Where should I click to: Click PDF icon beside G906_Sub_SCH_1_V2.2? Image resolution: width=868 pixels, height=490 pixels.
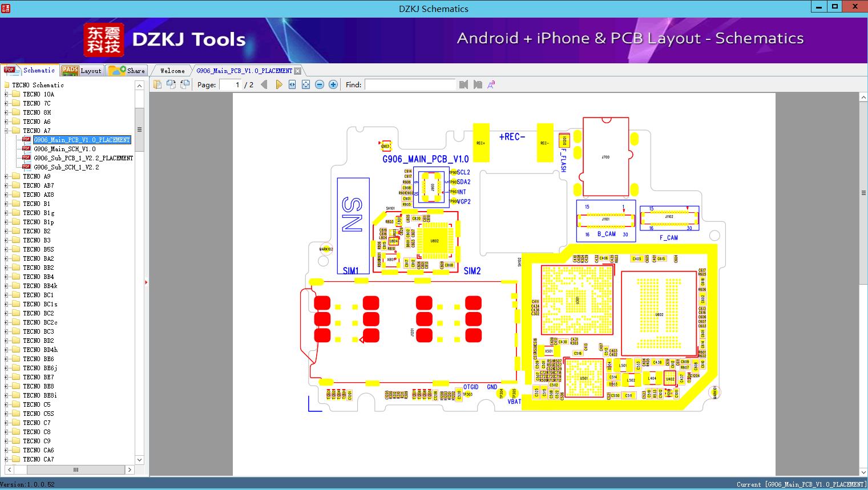coord(26,167)
